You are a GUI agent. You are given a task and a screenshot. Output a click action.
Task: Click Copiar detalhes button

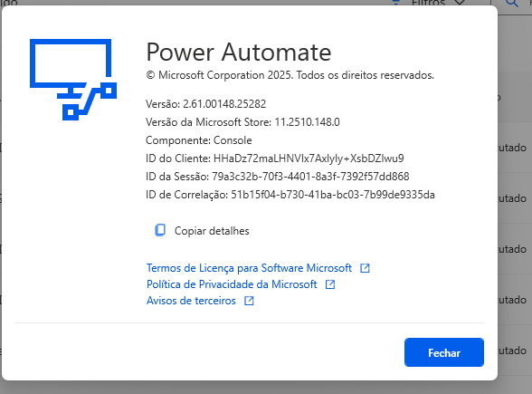tap(203, 231)
